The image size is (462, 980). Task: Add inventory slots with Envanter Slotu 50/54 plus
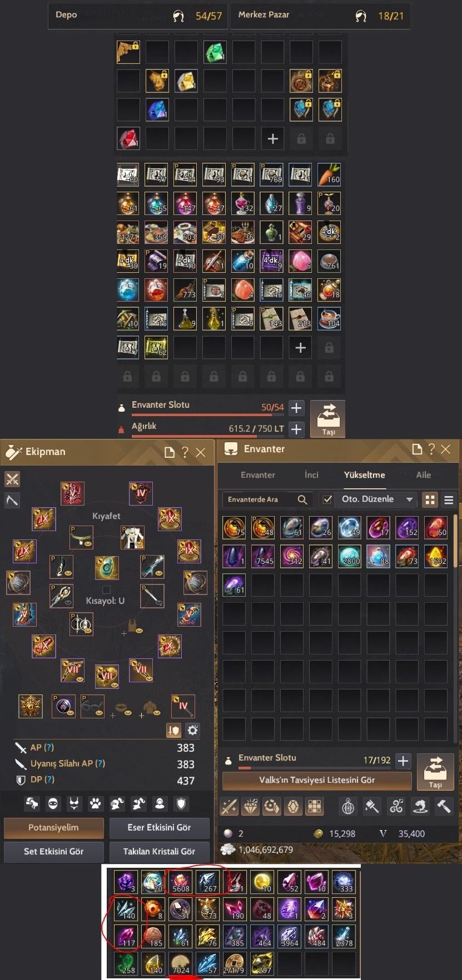coord(296,408)
